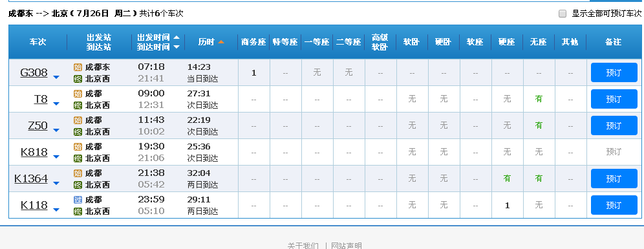Book train Z50 with 预订 button

(x=614, y=125)
